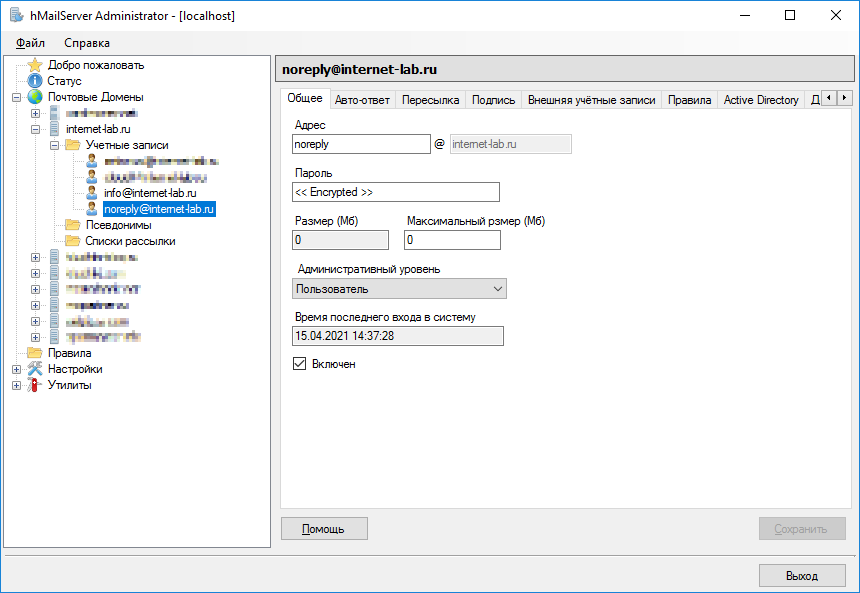Maximize the hMailServer Administrator window
The height and width of the screenshot is (593, 860).
click(x=790, y=15)
